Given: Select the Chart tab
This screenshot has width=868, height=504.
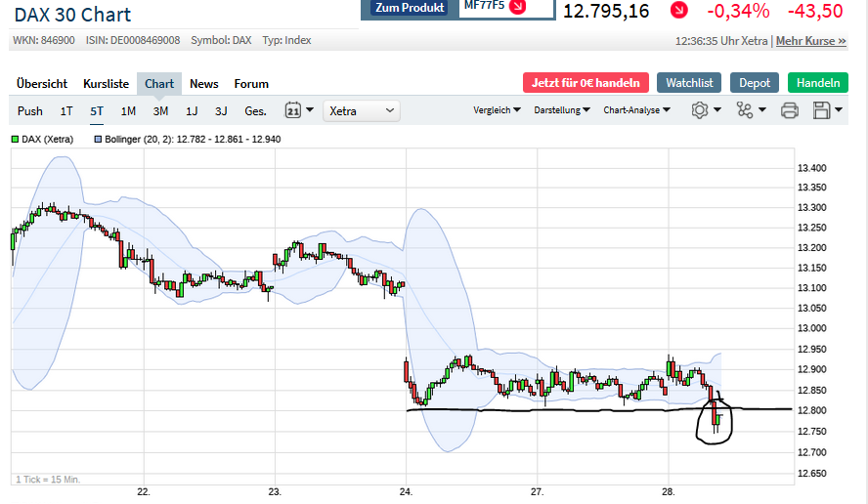Looking at the screenshot, I should 159,84.
